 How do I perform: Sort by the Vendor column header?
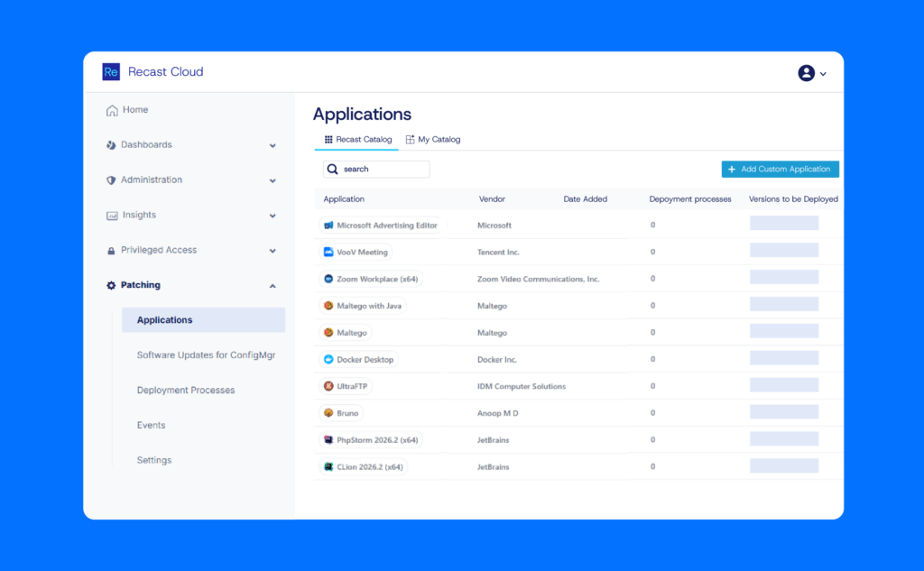[492, 199]
